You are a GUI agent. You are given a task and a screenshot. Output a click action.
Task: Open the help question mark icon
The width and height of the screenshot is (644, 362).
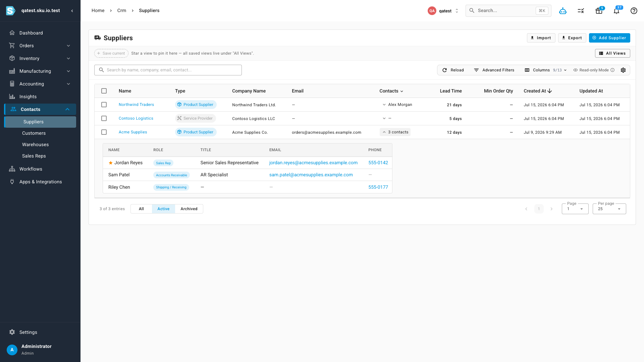[x=634, y=11]
